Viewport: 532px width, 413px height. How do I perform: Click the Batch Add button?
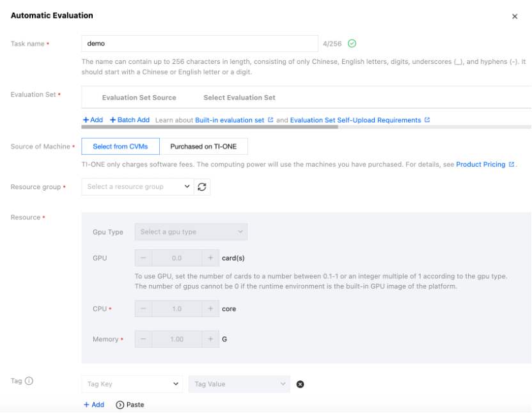point(129,120)
